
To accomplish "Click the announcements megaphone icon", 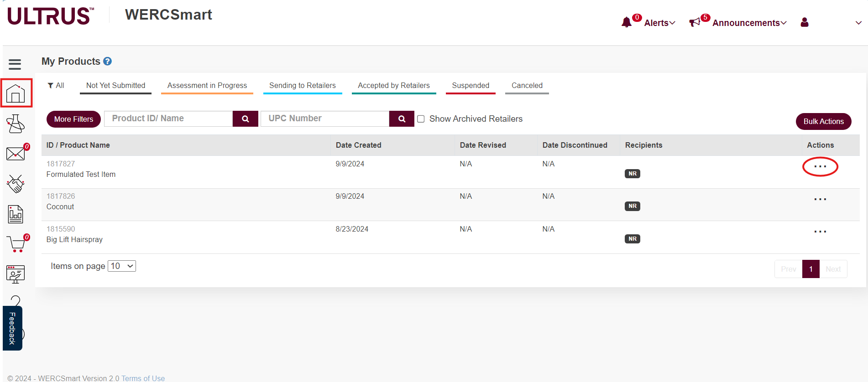I will click(695, 22).
